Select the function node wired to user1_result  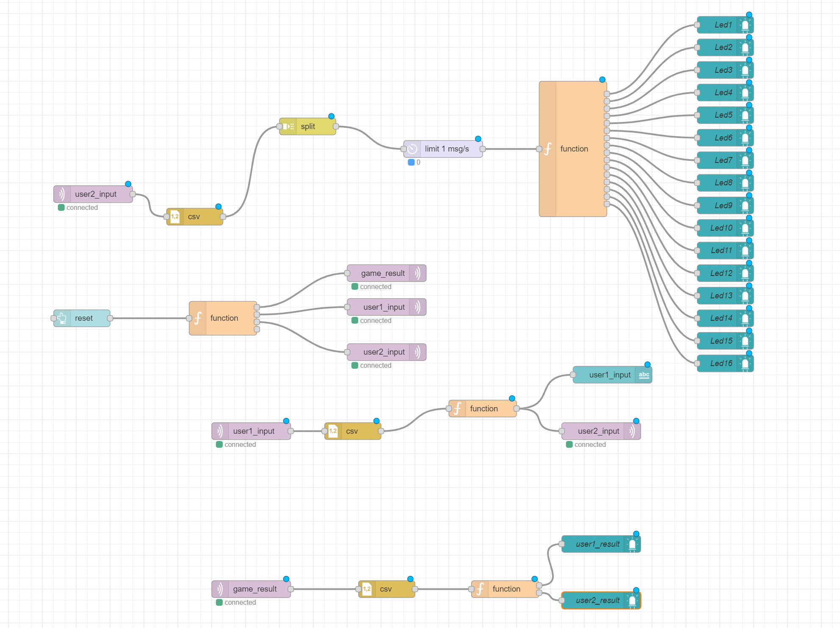tap(506, 589)
